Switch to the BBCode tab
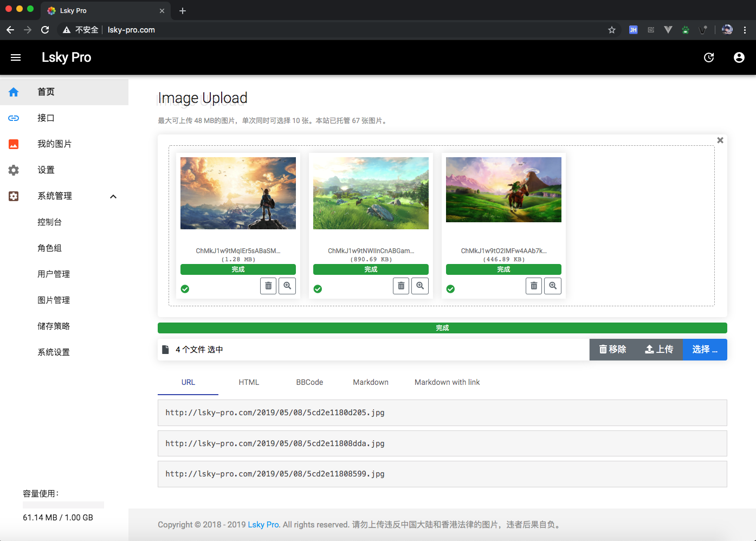 click(x=309, y=382)
